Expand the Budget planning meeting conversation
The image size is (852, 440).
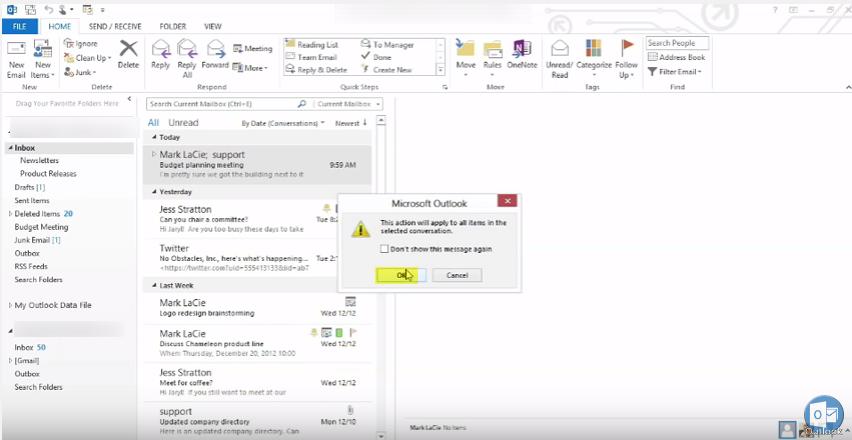click(154, 154)
